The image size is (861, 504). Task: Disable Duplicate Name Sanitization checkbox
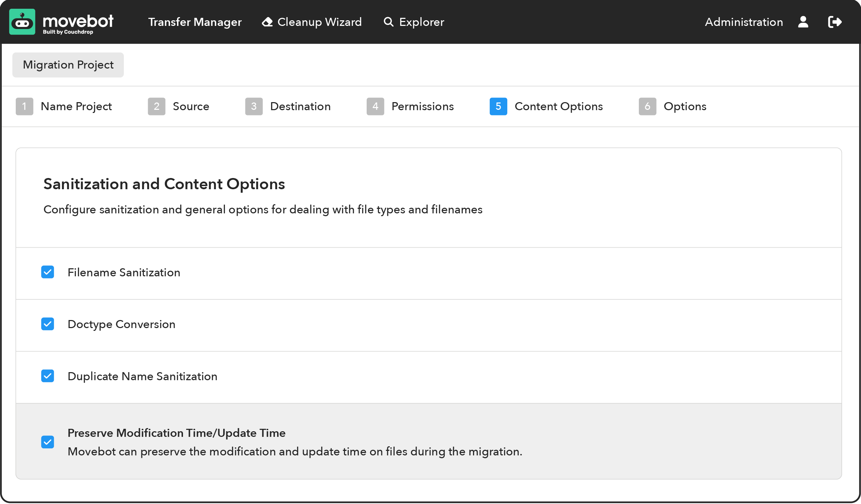(x=48, y=376)
